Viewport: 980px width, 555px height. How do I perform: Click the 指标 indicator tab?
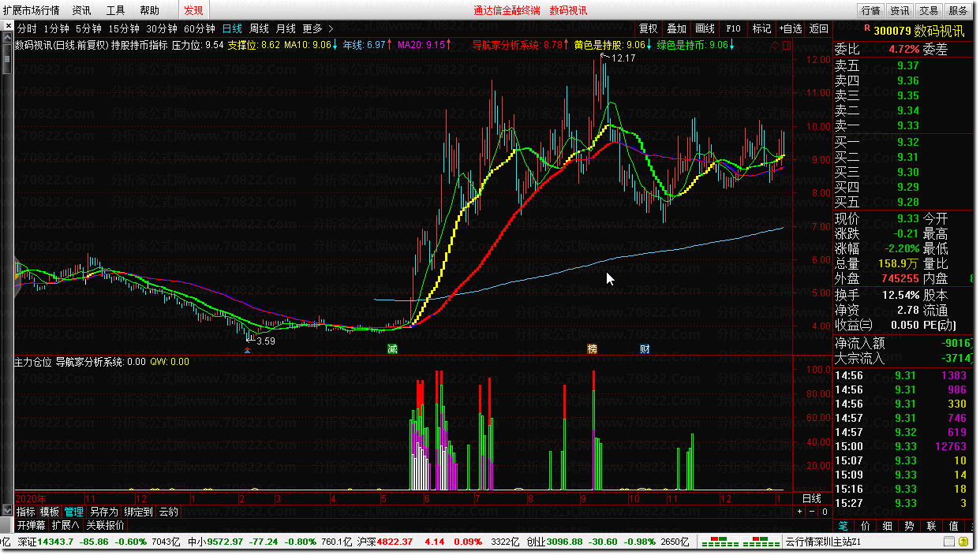click(x=26, y=512)
